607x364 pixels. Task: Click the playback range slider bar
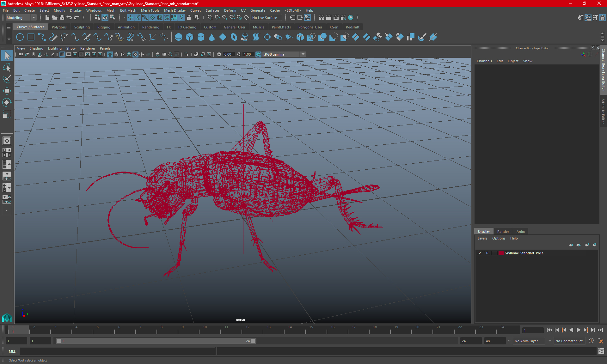coord(156,341)
